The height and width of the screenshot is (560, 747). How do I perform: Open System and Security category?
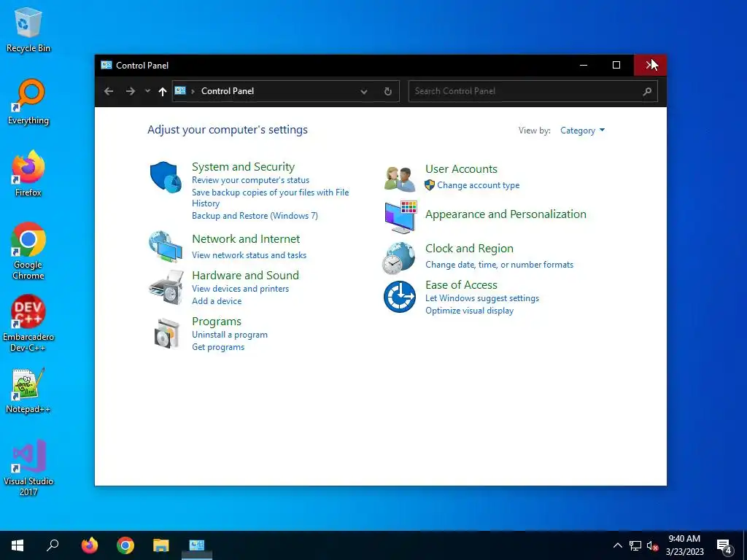pyautogui.click(x=243, y=167)
